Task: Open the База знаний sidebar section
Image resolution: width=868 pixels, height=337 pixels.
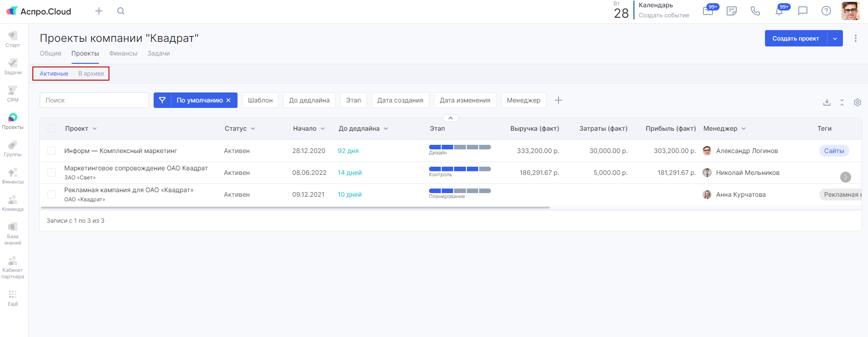Action: 13,234
